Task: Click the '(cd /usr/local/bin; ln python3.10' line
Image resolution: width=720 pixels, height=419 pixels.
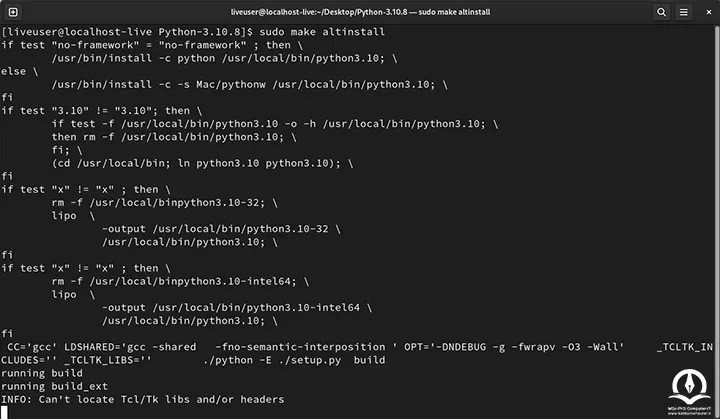Action: (x=202, y=163)
